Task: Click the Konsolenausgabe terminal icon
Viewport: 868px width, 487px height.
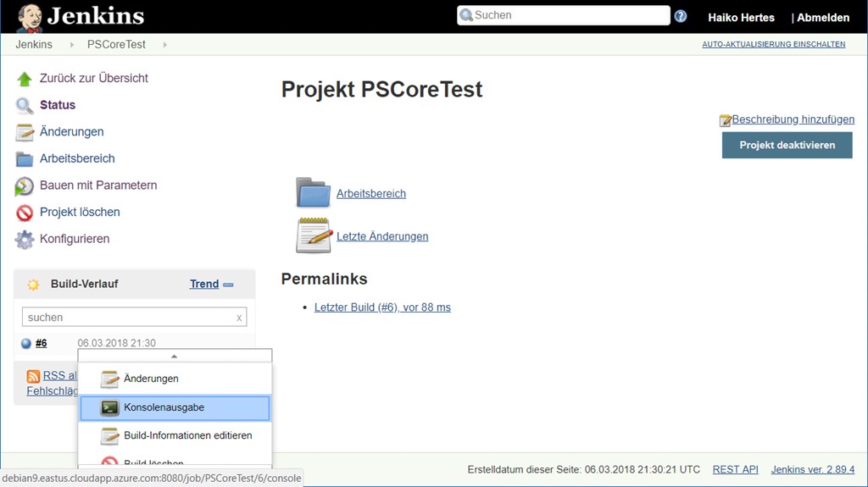Action: click(x=109, y=408)
